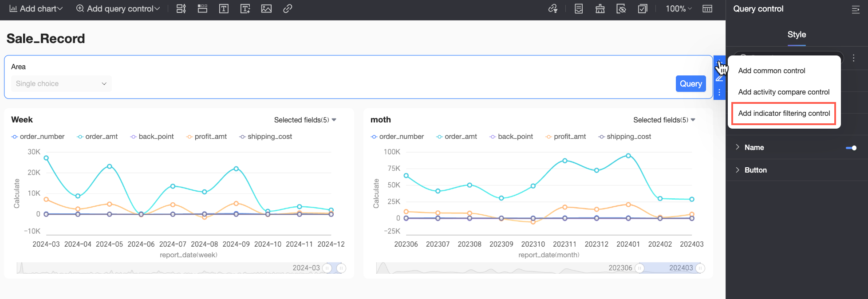This screenshot has height=299, width=868.
Task: Open the Area single choice dropdown
Action: coord(61,83)
